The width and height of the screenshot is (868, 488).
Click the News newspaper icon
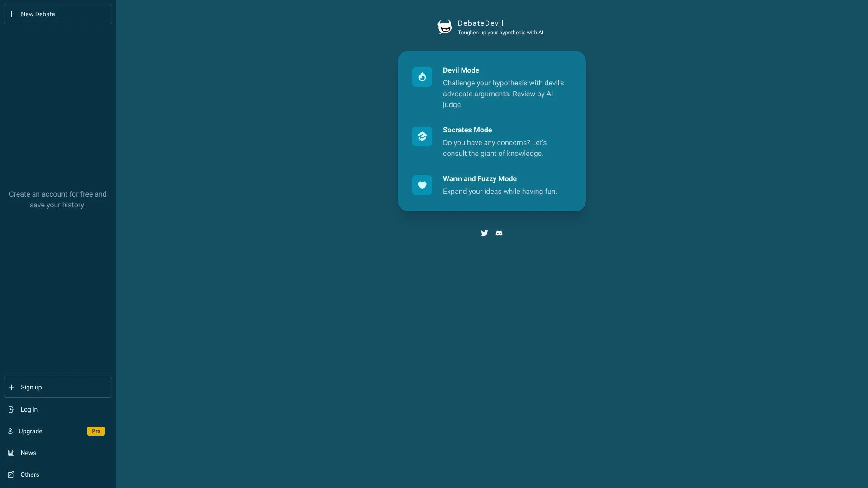(11, 453)
